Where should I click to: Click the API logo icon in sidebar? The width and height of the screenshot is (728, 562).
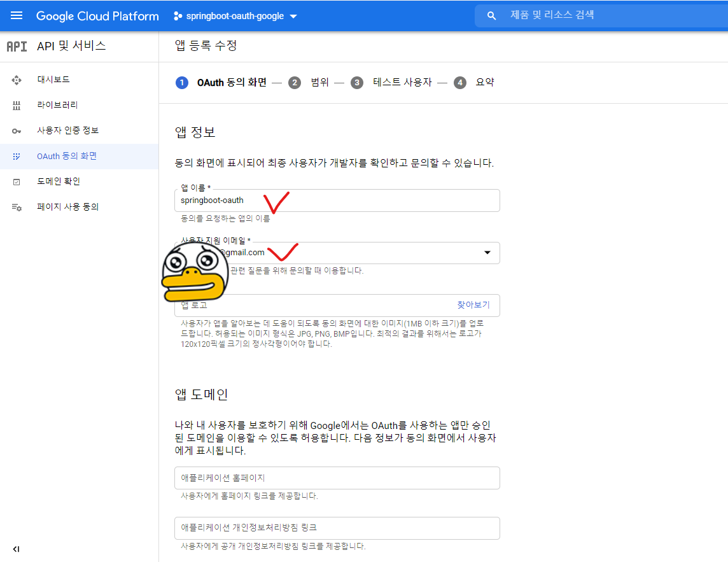[x=17, y=46]
